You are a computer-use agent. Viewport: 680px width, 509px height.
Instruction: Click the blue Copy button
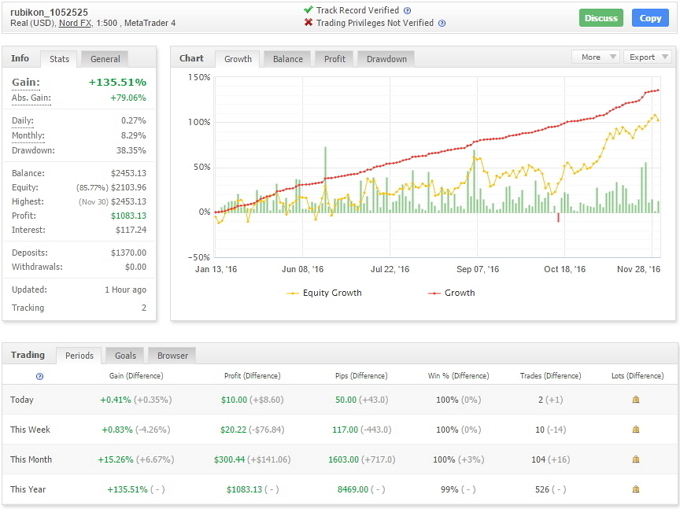[650, 18]
